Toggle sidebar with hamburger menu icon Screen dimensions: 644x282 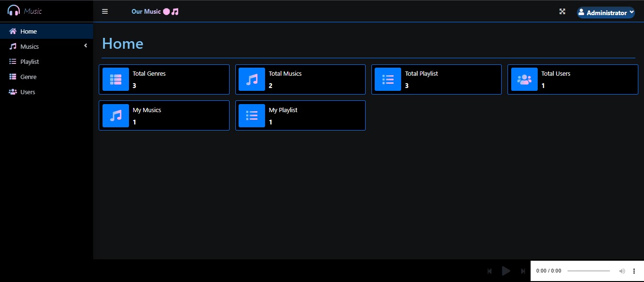coord(105,11)
